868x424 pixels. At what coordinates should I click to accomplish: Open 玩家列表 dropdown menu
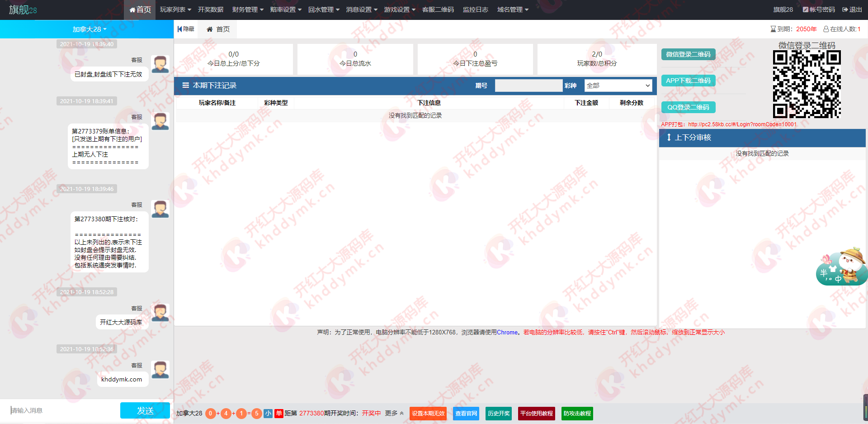175,10
